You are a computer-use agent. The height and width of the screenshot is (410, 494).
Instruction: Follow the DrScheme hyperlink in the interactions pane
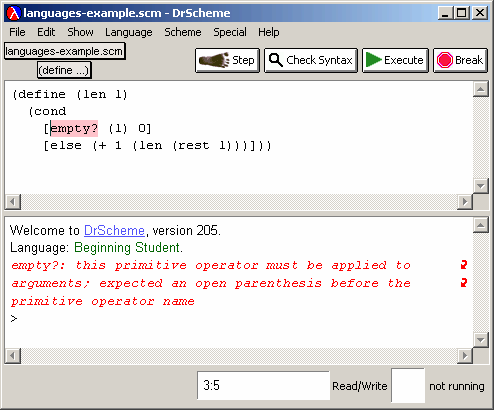pos(114,230)
